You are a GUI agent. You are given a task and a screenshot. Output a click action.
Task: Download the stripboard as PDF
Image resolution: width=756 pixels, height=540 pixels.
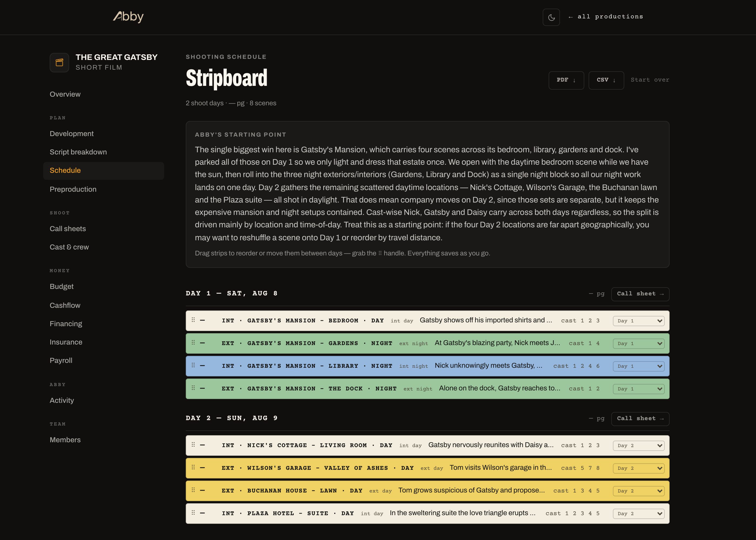click(566, 80)
